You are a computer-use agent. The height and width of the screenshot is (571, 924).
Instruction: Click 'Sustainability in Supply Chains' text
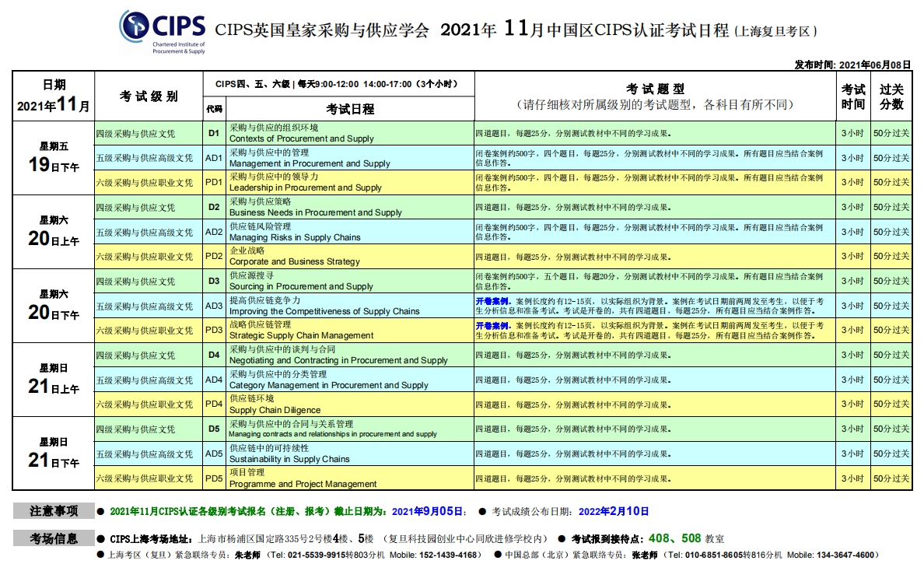pos(289,459)
